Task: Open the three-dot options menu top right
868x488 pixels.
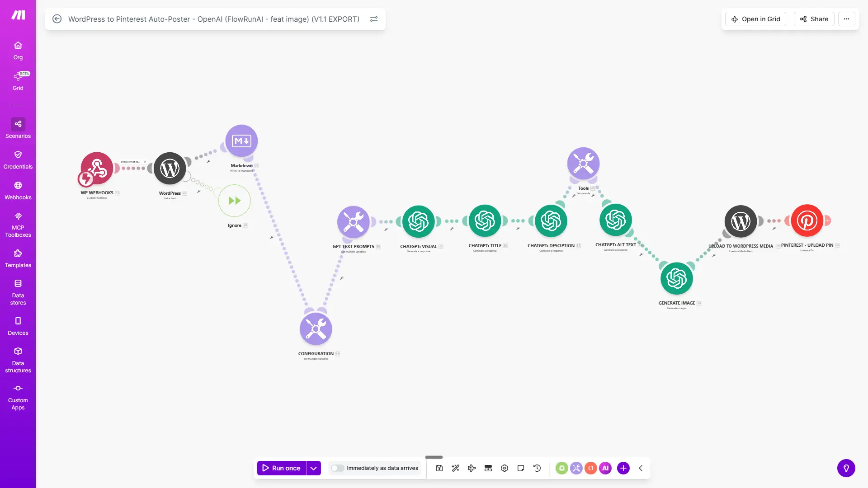Action: pyautogui.click(x=847, y=19)
